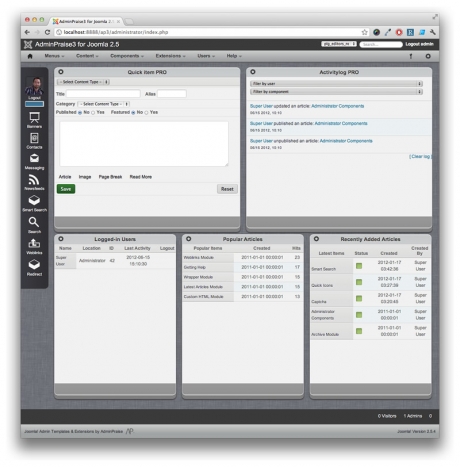460x467 pixels.
Task: Select Featured No radio button
Action: pos(133,113)
